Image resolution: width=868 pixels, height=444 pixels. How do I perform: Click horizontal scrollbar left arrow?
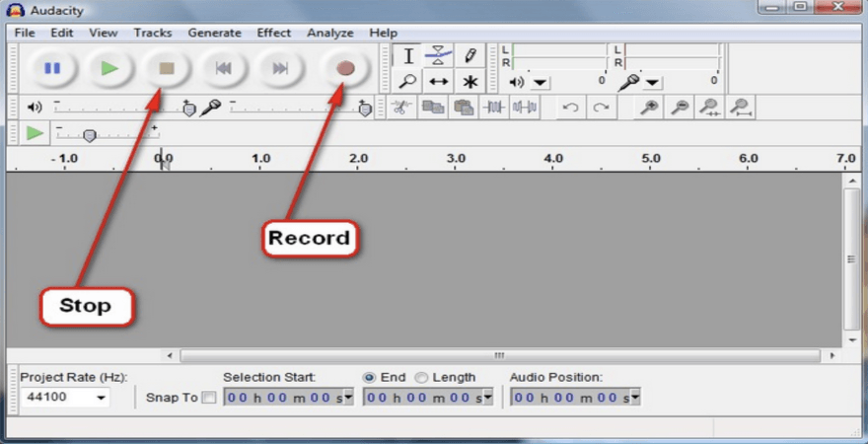[170, 355]
